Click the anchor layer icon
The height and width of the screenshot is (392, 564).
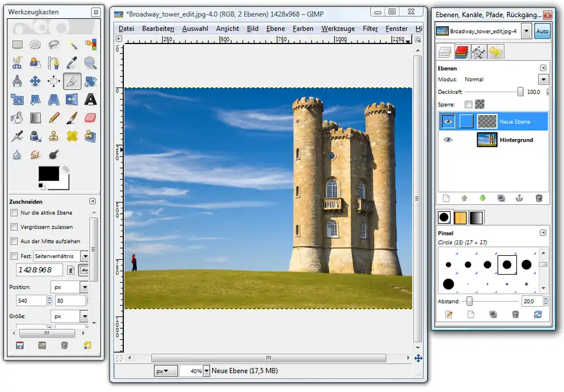tap(519, 198)
